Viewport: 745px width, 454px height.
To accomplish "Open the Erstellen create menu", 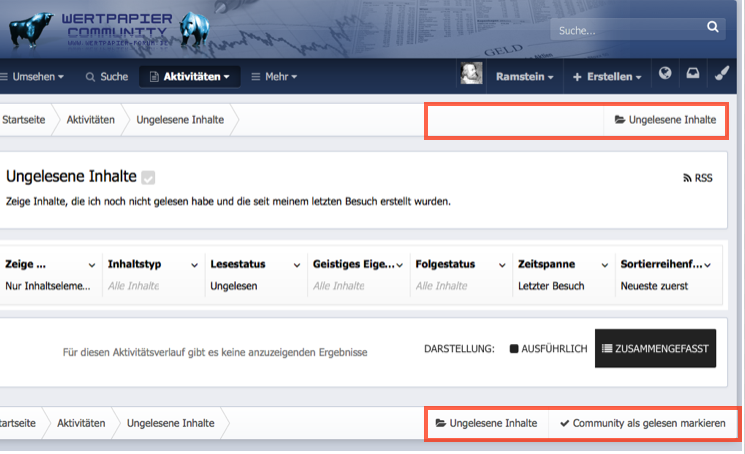I will (x=607, y=76).
